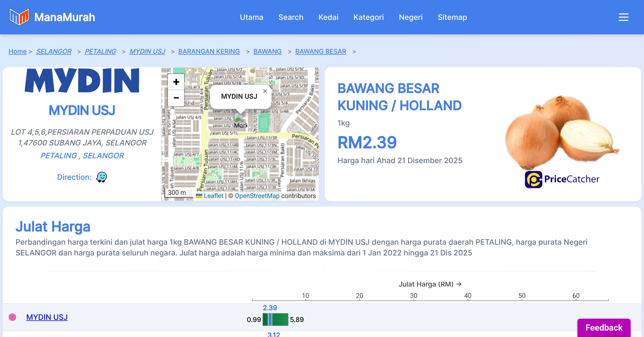Click the pink MYDIN USJ legend dot

[12, 317]
